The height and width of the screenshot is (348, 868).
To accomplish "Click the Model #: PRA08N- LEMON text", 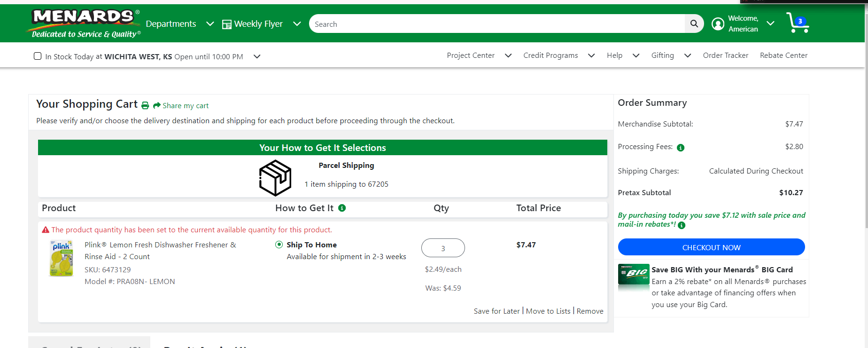I will pyautogui.click(x=130, y=282).
